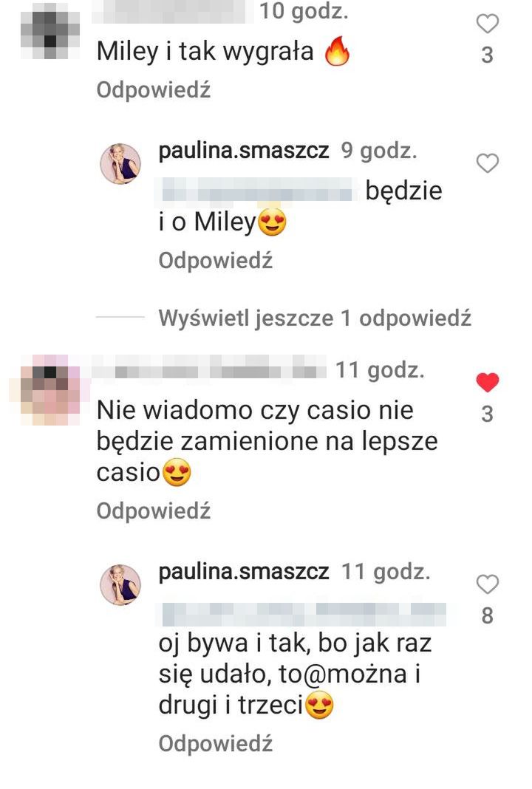Reply to "Miley i tak wygrała" comment via Odpowiedź
Image resolution: width=532 pixels, height=789 pixels.
pyautogui.click(x=154, y=90)
